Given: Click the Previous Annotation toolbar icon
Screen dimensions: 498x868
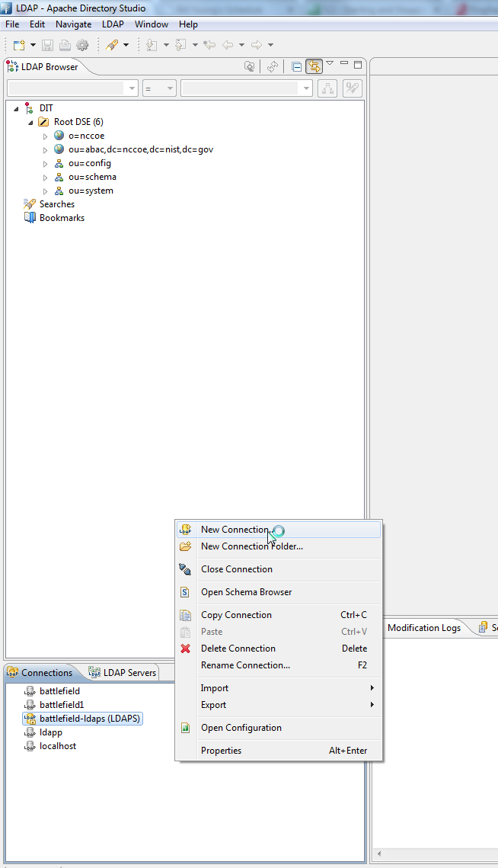Looking at the screenshot, I should coord(181,45).
